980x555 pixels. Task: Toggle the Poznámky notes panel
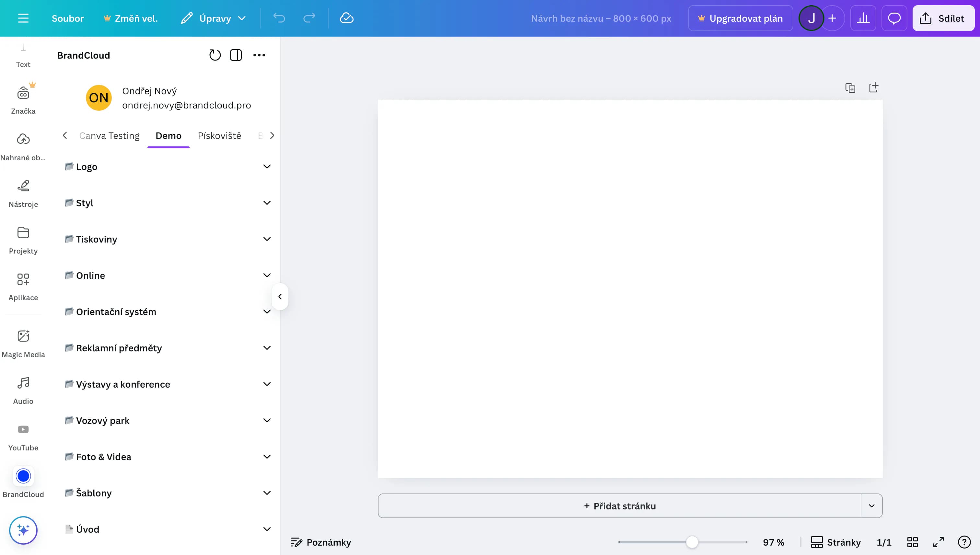pos(321,542)
